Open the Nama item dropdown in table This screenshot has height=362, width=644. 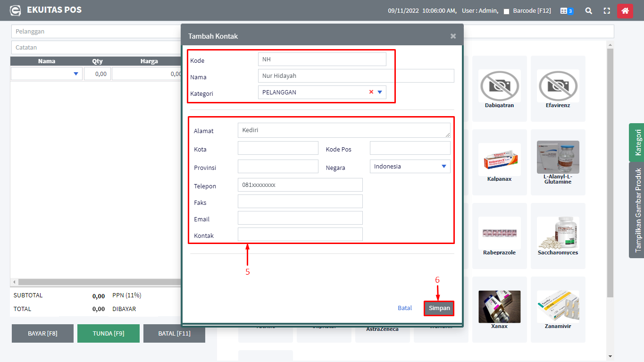[x=76, y=74]
